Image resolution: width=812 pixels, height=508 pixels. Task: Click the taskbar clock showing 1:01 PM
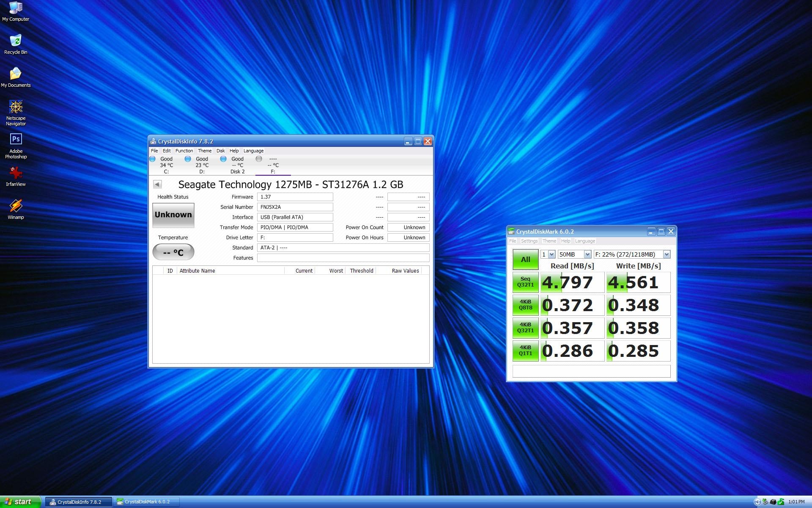(x=796, y=502)
